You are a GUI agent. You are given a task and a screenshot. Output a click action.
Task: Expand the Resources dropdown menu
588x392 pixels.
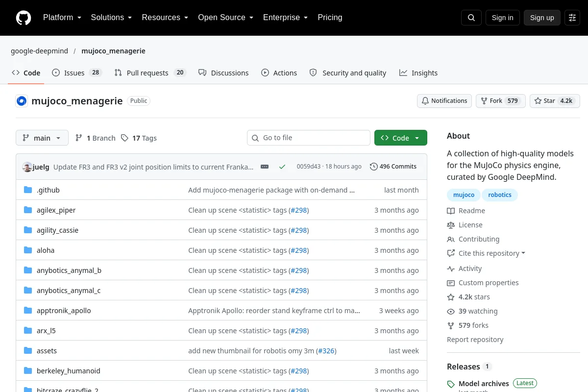[165, 18]
